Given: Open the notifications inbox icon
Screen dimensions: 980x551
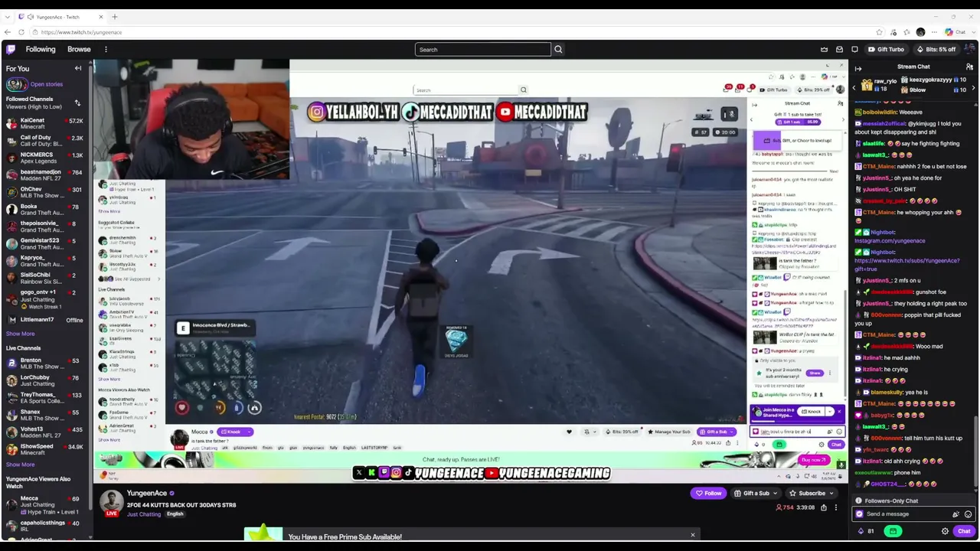Looking at the screenshot, I should pos(840,49).
